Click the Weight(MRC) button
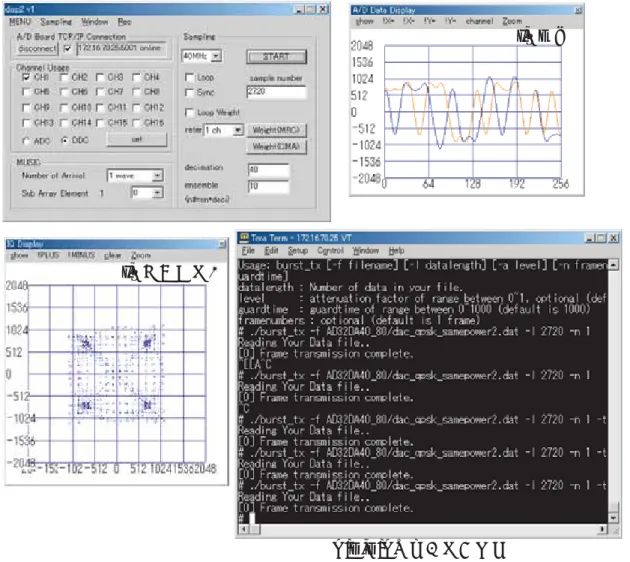 point(276,130)
